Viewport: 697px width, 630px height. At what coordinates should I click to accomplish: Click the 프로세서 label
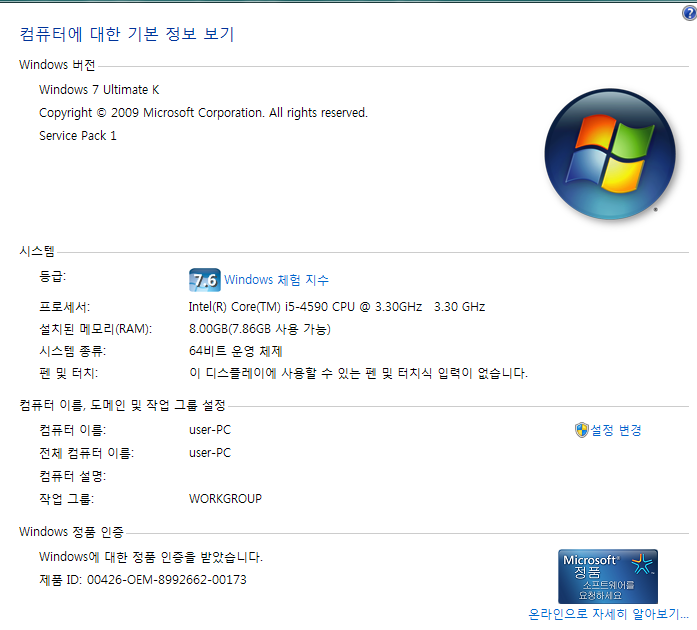(64, 307)
